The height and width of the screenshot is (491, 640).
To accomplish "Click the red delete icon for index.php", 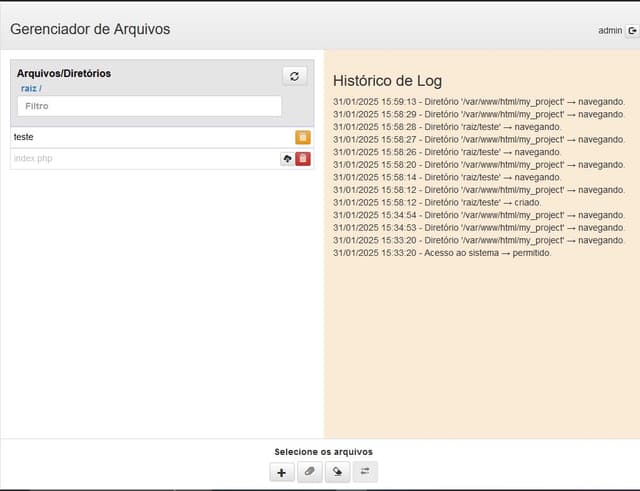I will [303, 158].
